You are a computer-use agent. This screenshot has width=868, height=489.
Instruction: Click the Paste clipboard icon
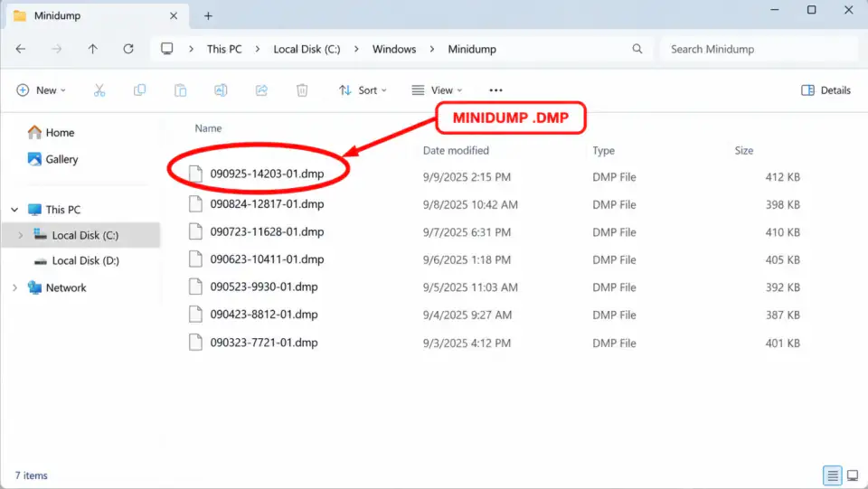point(181,90)
